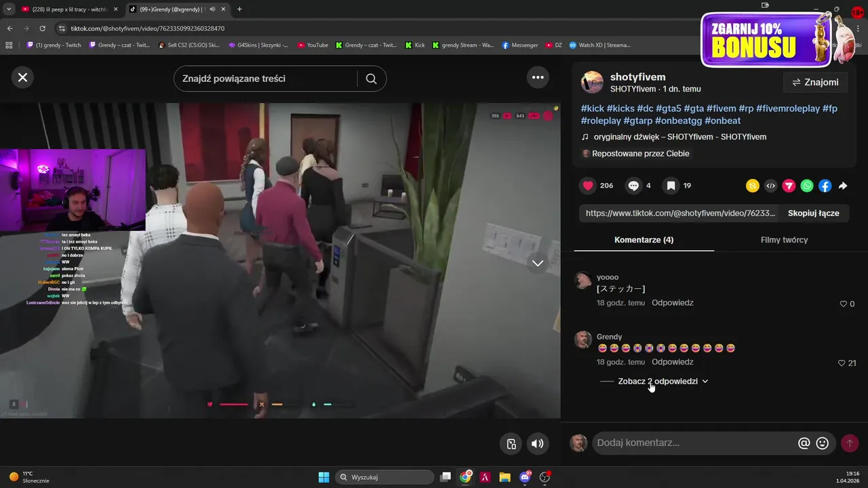Screen dimensions: 868x488
Task: Unlike the video with heart icon
Action: (588, 186)
